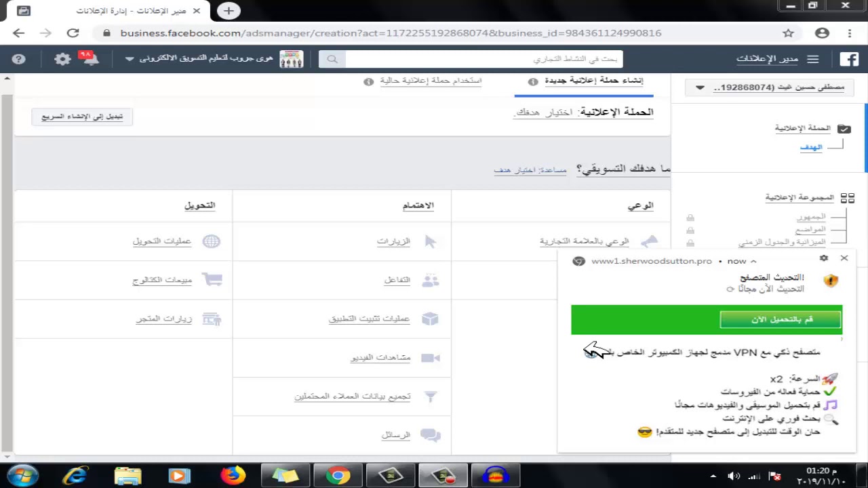Select زيارات المتجر objective label
The image size is (868, 488).
pyautogui.click(x=164, y=319)
